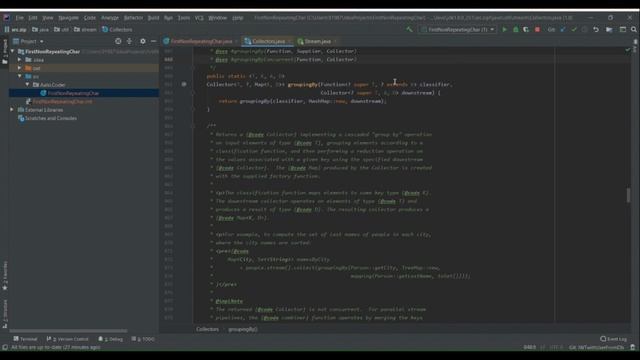
Task: Switch to Collectors.java tab
Action: point(268,41)
